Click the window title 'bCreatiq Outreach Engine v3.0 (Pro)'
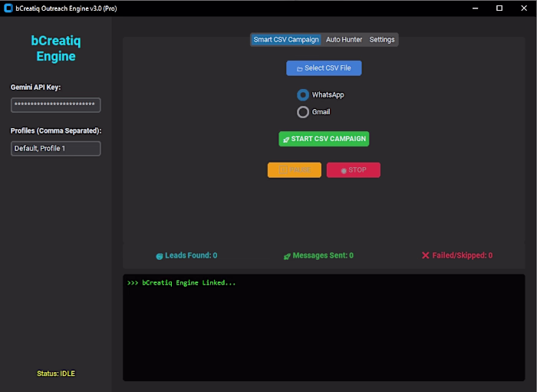 (x=66, y=8)
